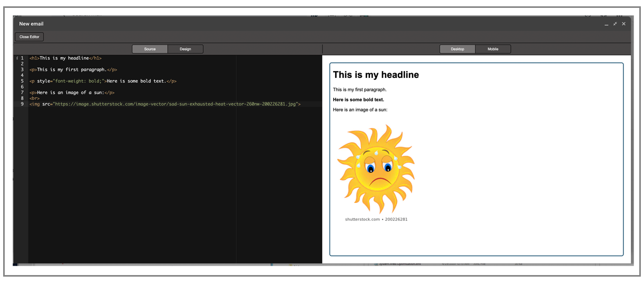This screenshot has width=644, height=284.
Task: Click the first paragraph code on line 3
Action: pyautogui.click(x=73, y=69)
